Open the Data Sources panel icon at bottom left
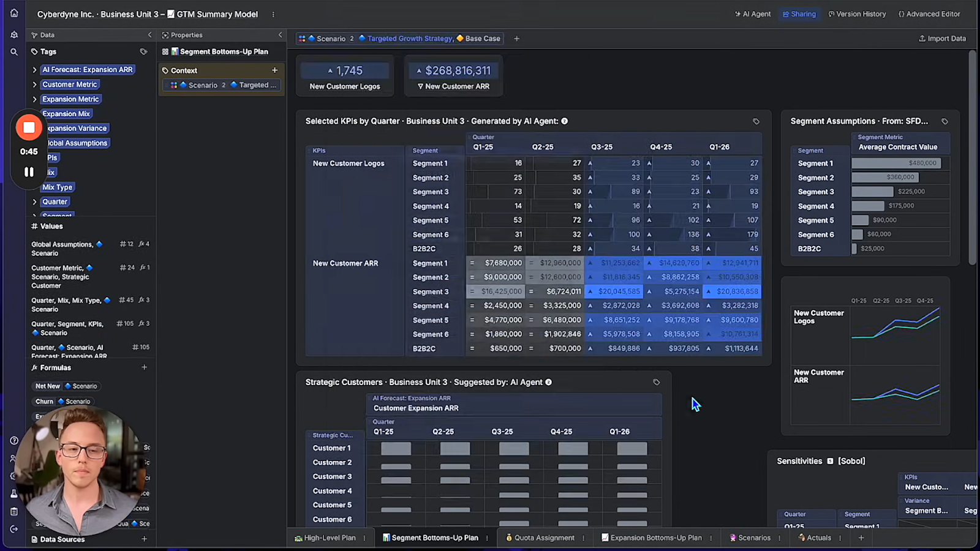The height and width of the screenshot is (551, 980). (35, 539)
